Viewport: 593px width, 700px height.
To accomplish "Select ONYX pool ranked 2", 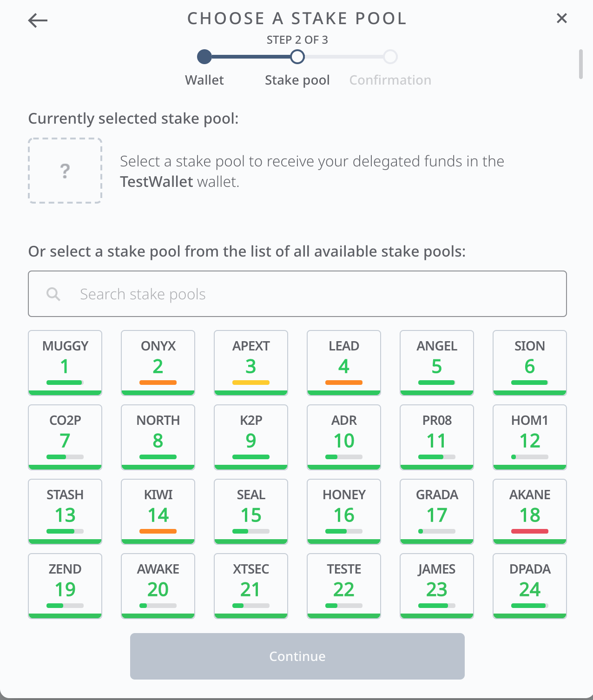I will (x=158, y=363).
